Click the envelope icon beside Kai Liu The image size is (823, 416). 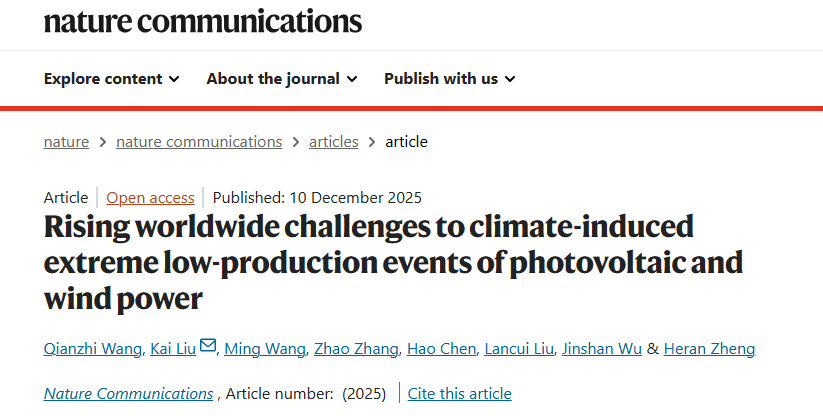pyautogui.click(x=208, y=347)
